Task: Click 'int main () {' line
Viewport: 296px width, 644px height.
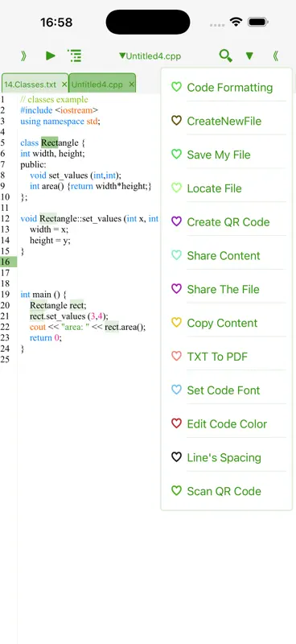Action: (x=43, y=295)
